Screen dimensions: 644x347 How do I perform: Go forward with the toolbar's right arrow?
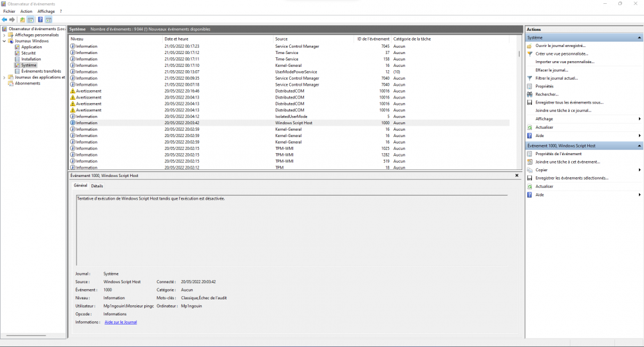pyautogui.click(x=12, y=20)
